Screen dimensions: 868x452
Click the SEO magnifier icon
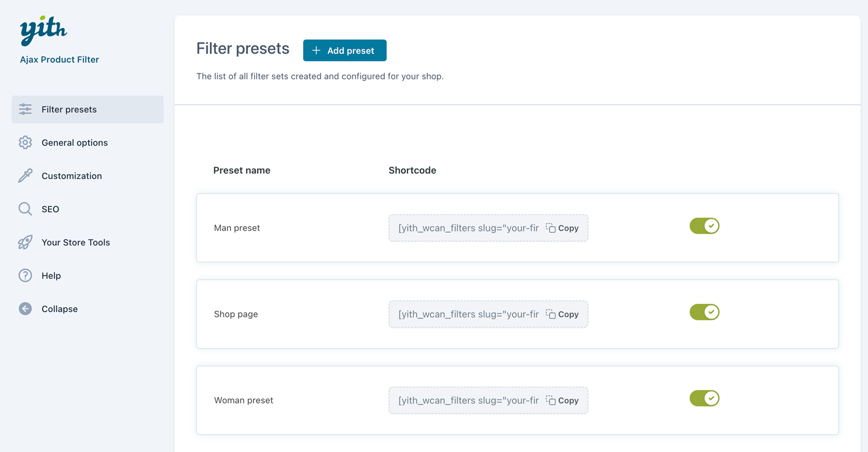coord(25,209)
